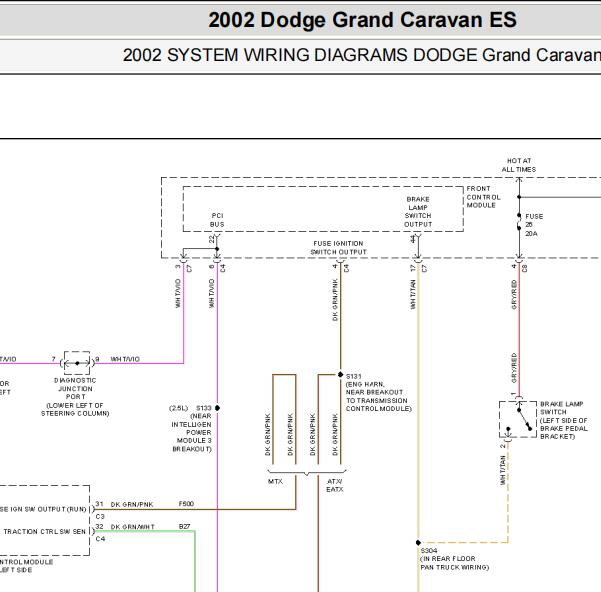Screen dimensions: 601x592
Task: Click the fuse 26 symbol on the wire
Action: pos(519,222)
